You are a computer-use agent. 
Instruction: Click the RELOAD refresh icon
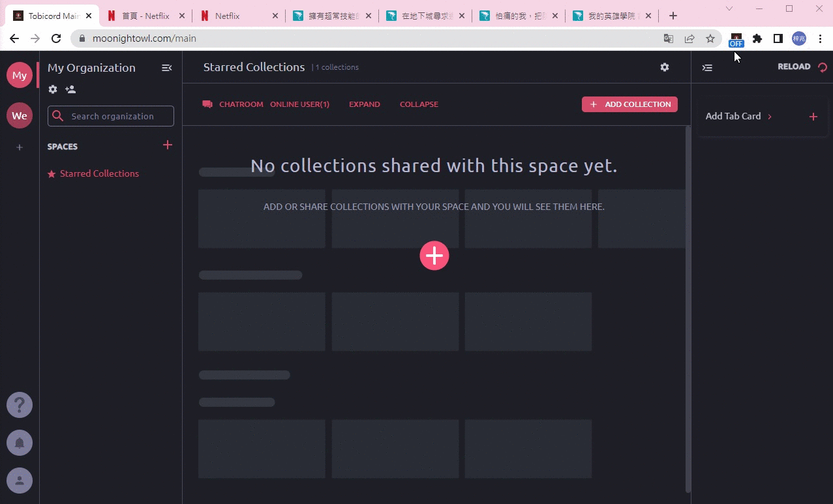[823, 67]
